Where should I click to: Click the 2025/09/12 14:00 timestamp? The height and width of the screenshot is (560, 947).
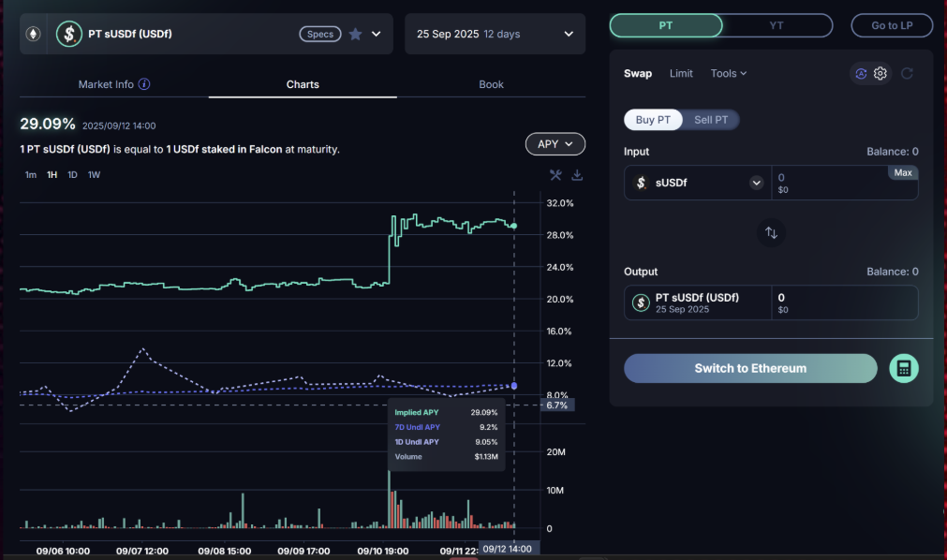(x=119, y=125)
